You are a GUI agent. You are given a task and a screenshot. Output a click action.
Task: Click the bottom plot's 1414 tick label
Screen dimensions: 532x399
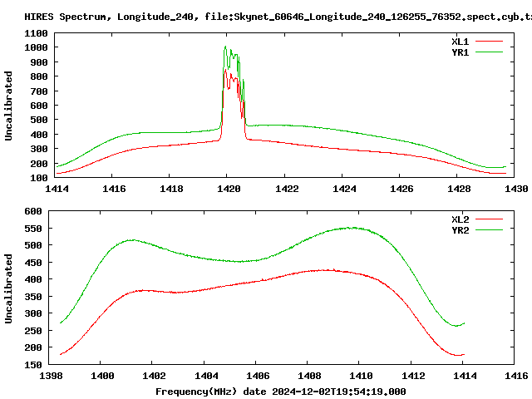[465, 376]
